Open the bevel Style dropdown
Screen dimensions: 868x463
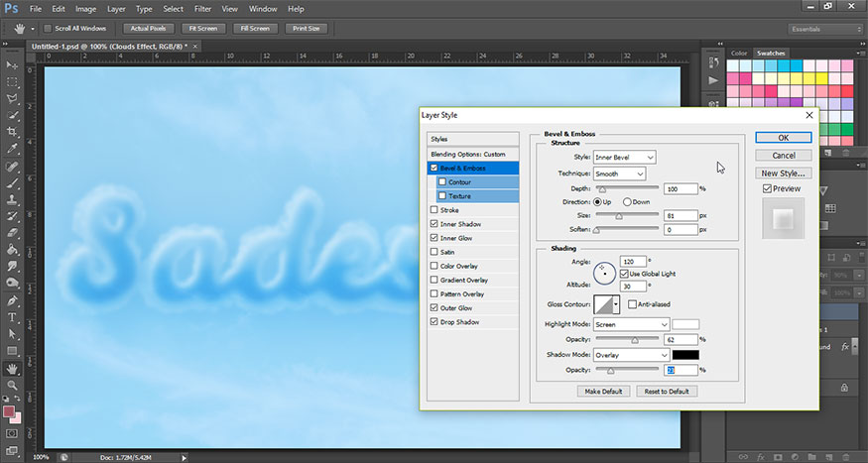[x=624, y=158]
